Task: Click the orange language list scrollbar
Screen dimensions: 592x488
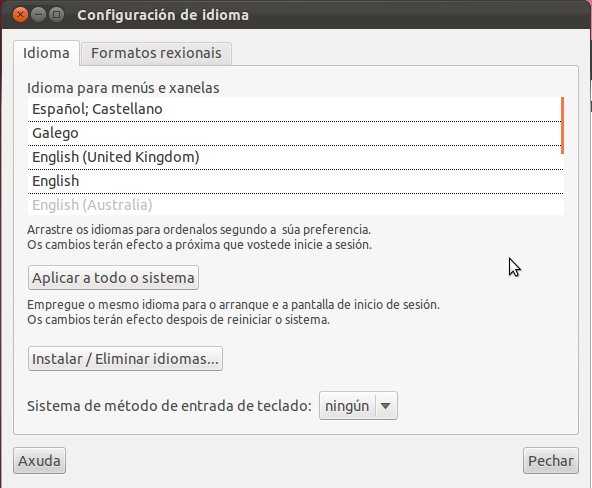Action: pyautogui.click(x=562, y=125)
